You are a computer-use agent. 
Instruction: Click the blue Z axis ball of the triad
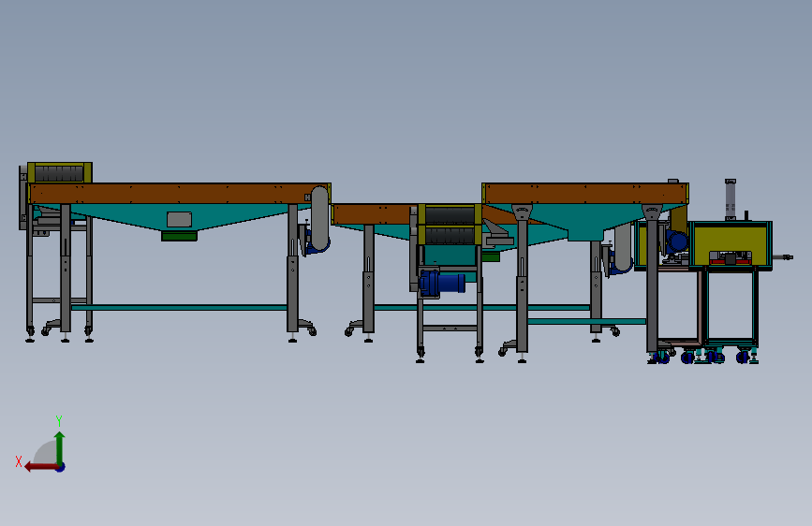61,467
